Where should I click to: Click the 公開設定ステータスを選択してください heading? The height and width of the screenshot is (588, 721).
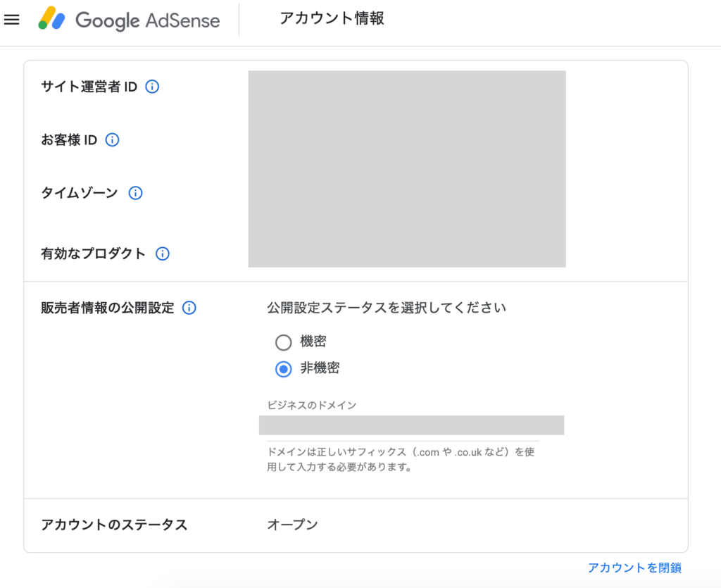(x=386, y=308)
